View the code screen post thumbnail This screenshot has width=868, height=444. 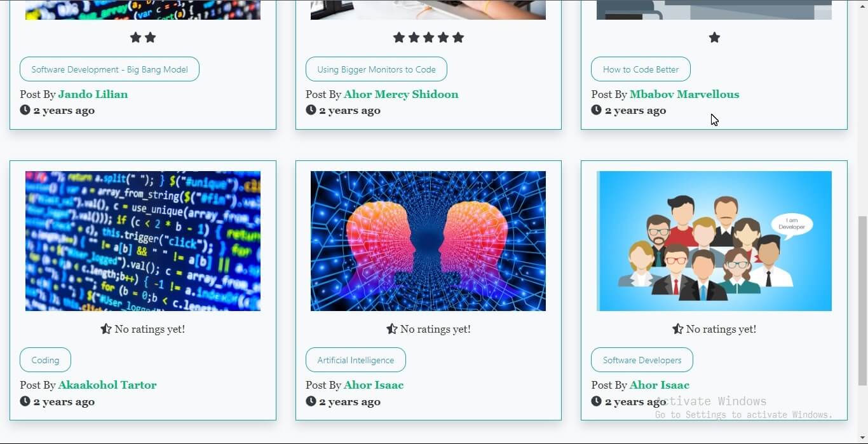(143, 241)
